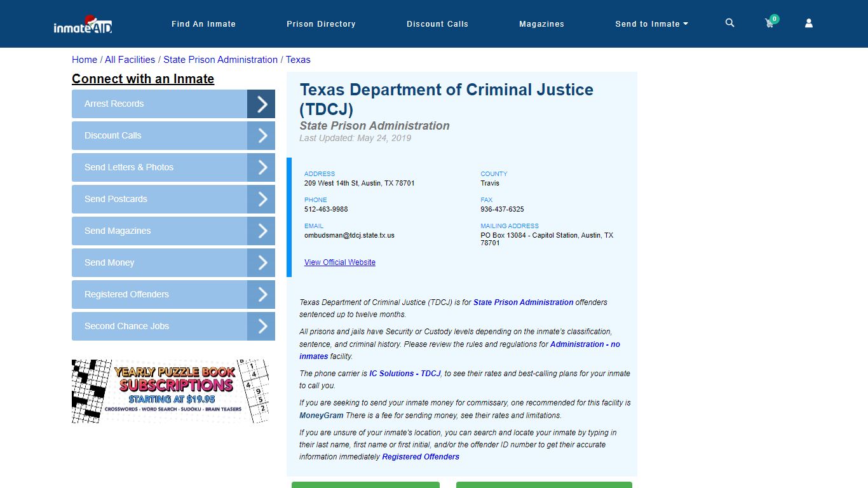
Task: Click the arrow beside Arrest Records
Action: coord(261,104)
